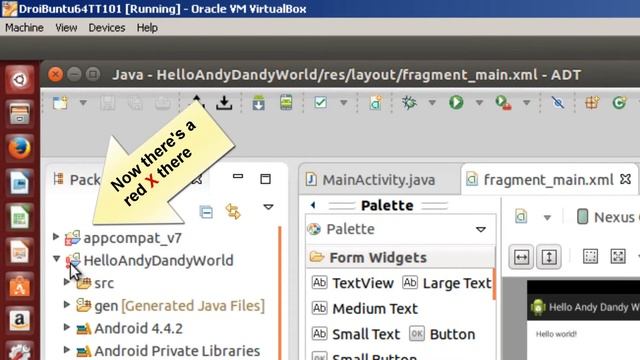Open dropdown arrow beside New icon
This screenshot has width=640, height=360.
[x=83, y=103]
